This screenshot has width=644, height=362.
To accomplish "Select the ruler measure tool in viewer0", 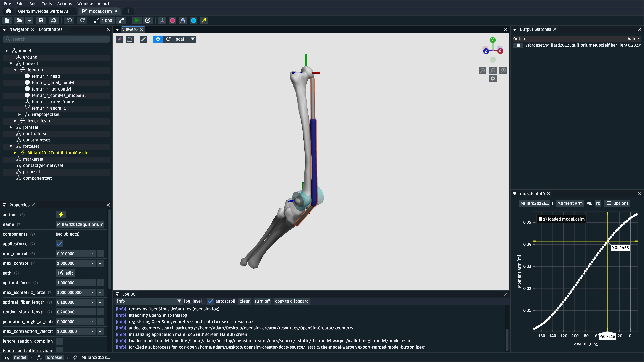I will click(143, 39).
